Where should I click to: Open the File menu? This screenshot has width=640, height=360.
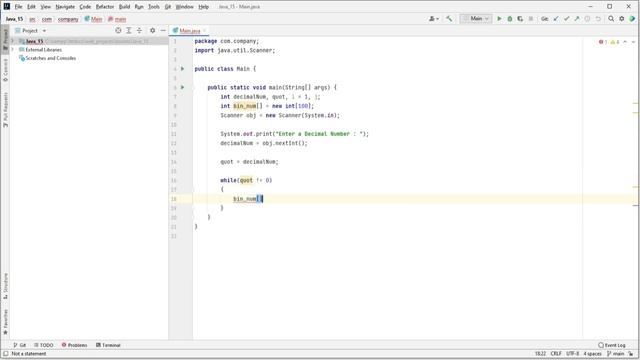point(18,7)
